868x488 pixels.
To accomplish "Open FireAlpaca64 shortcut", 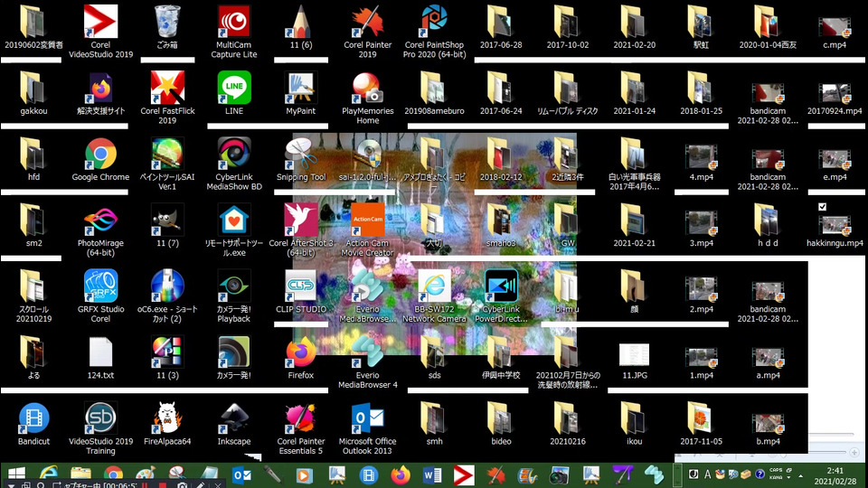I will 167,423.
